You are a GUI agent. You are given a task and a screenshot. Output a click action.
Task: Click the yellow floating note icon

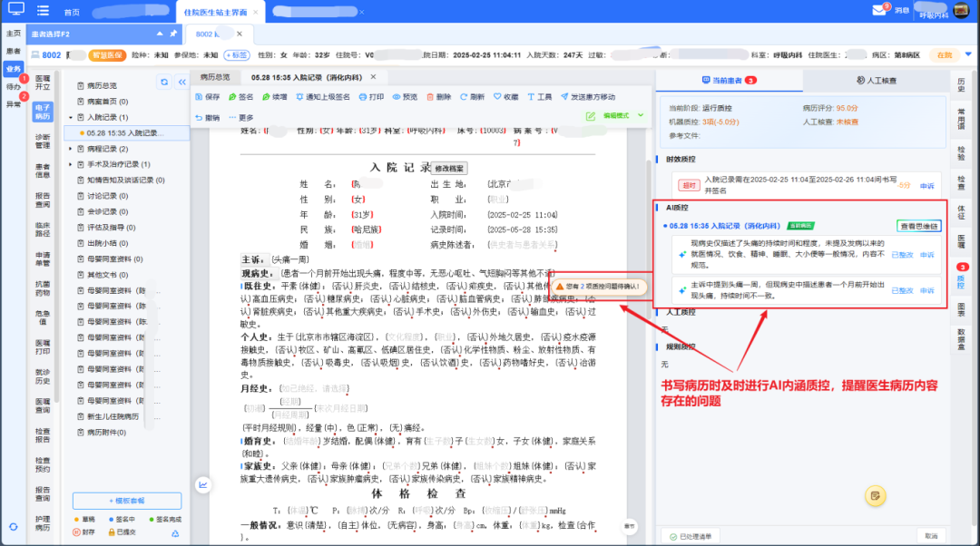tap(875, 495)
